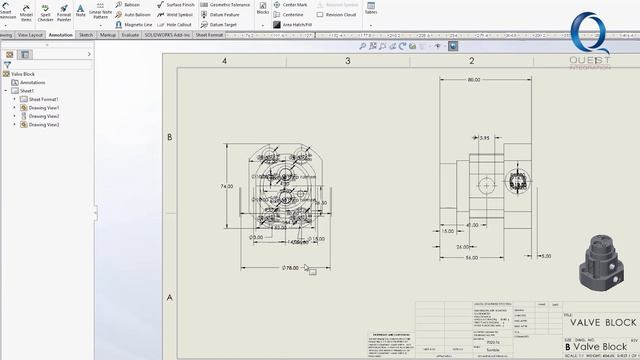This screenshot has height=360, width=640.
Task: Click the Tables tool
Action: pos(371,9)
